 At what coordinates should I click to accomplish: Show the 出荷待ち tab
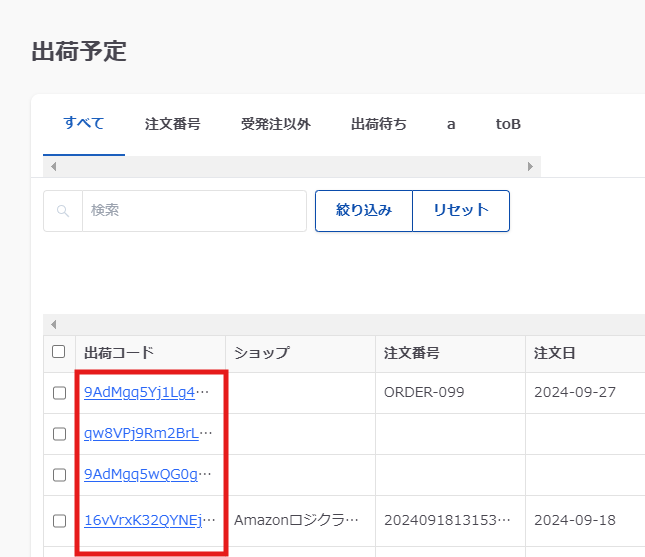(x=379, y=124)
